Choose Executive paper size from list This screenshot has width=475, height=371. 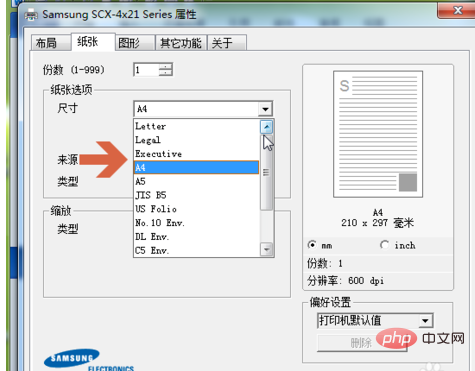[x=197, y=154]
